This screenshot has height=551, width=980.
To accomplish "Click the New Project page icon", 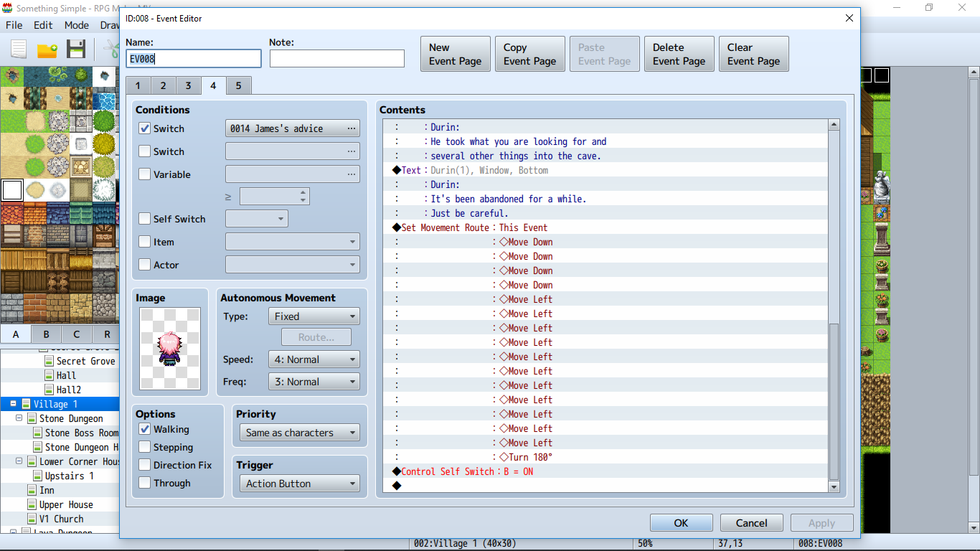I will [18, 49].
